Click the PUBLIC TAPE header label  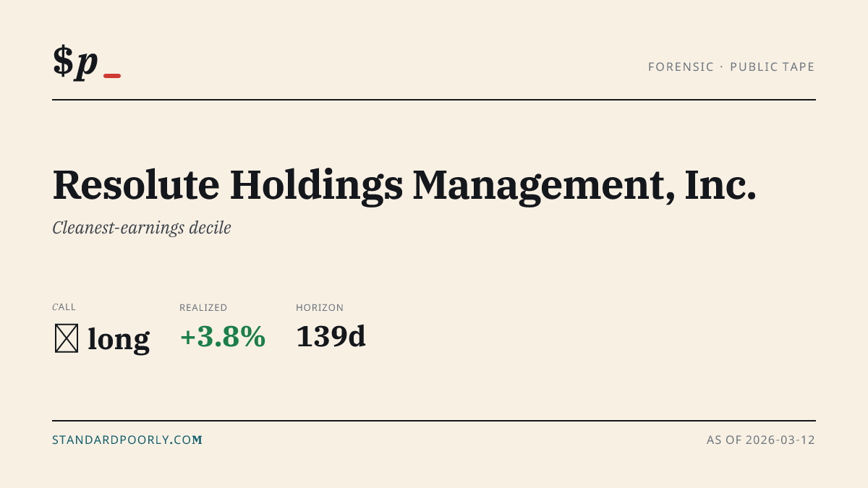773,67
